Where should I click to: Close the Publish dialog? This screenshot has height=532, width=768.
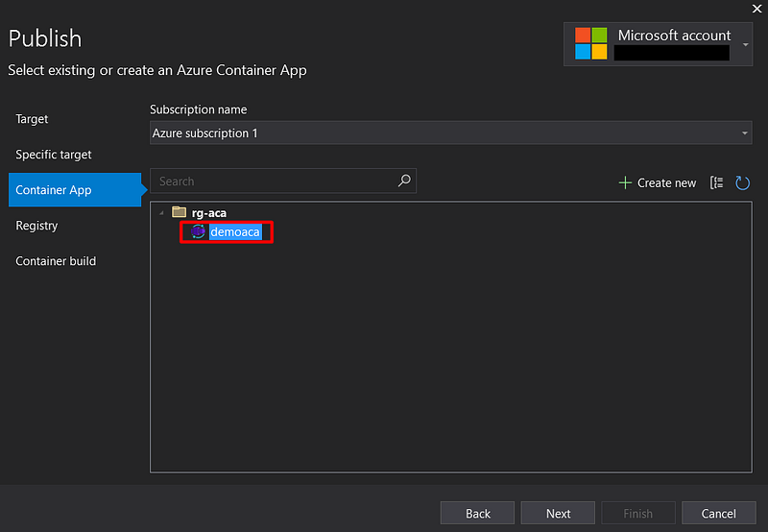pos(756,9)
